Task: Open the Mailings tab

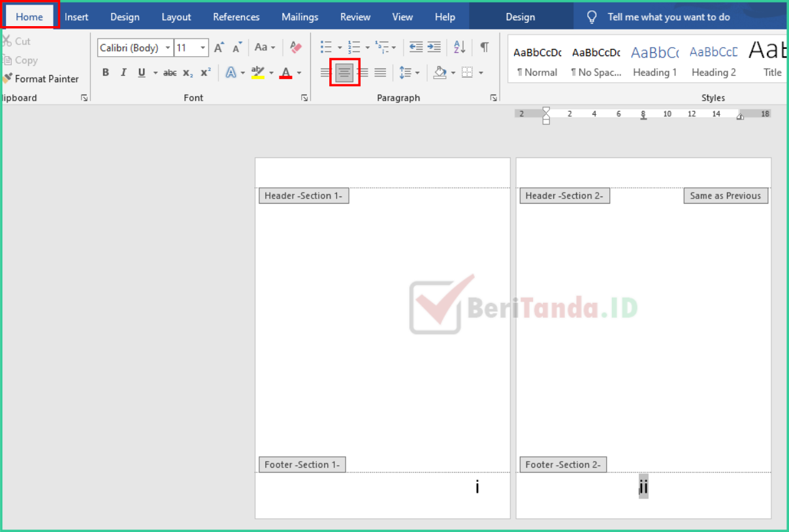Action: [300, 17]
